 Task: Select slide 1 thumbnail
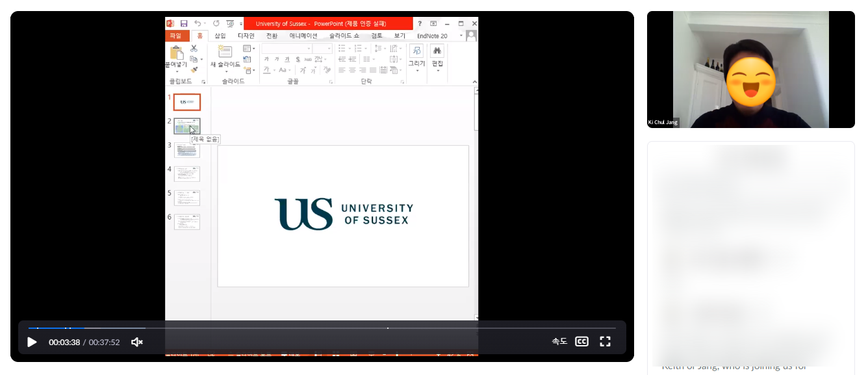pyautogui.click(x=187, y=102)
